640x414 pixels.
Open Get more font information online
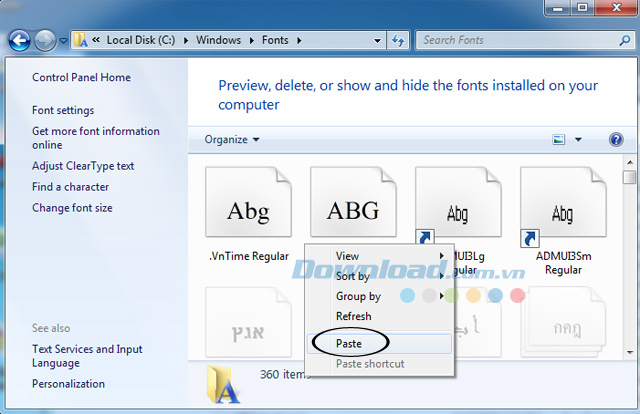pyautogui.click(x=96, y=138)
